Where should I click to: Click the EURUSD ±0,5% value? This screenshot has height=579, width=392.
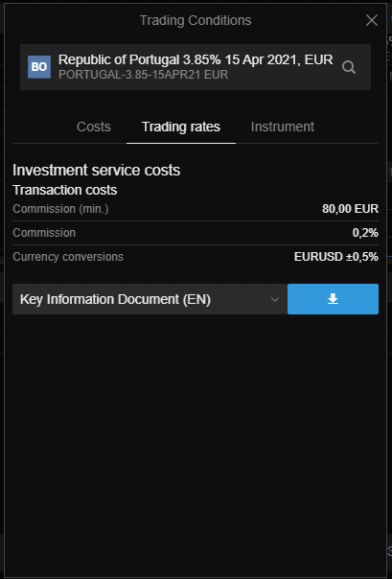(x=335, y=257)
